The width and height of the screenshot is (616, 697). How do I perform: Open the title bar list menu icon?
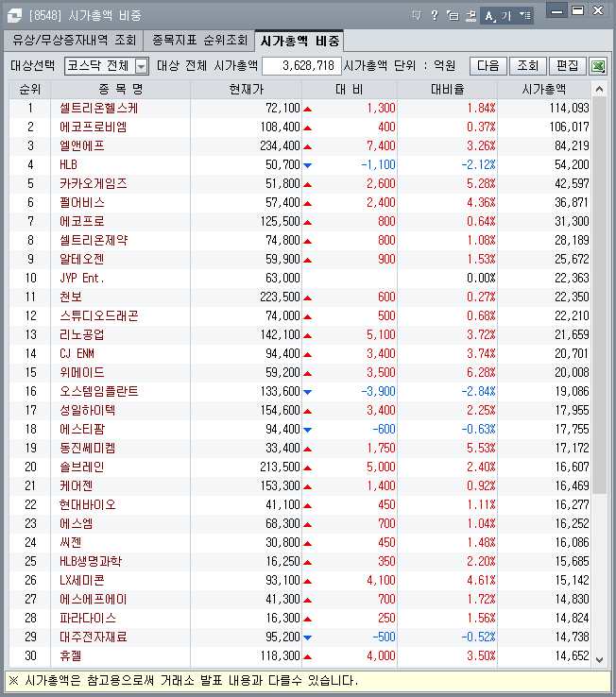[x=524, y=16]
